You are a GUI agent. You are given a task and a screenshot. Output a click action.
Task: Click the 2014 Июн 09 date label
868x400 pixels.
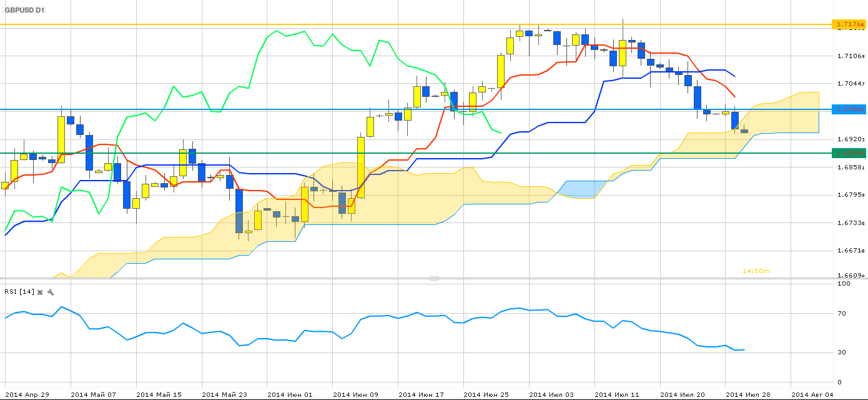click(355, 394)
